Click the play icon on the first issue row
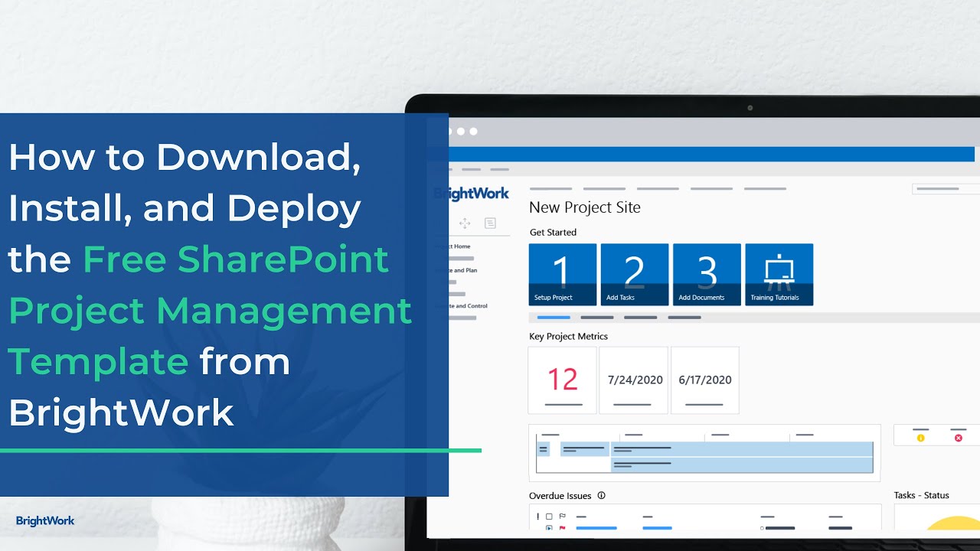The image size is (980, 551). (549, 528)
